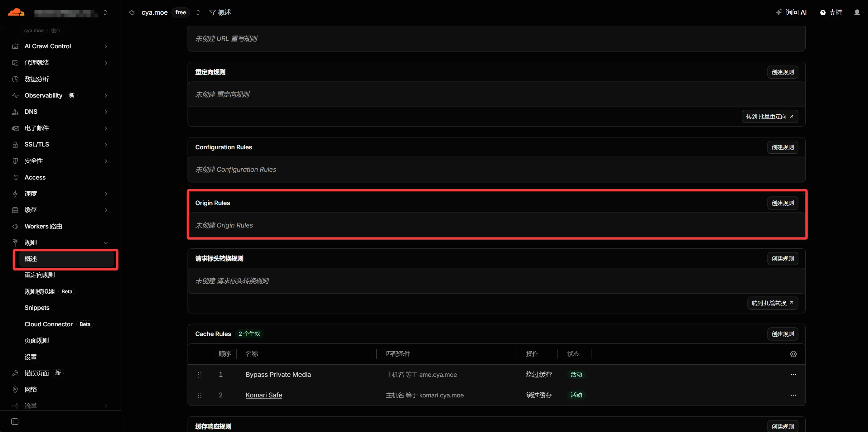Create a new Origin Rules rule
868x432 pixels.
click(x=782, y=203)
